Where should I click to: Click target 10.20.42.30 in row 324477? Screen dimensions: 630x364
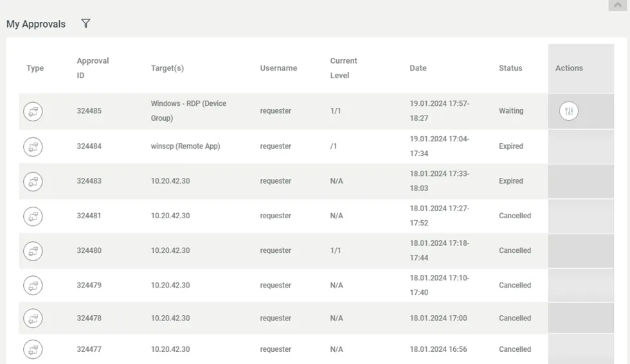170,349
